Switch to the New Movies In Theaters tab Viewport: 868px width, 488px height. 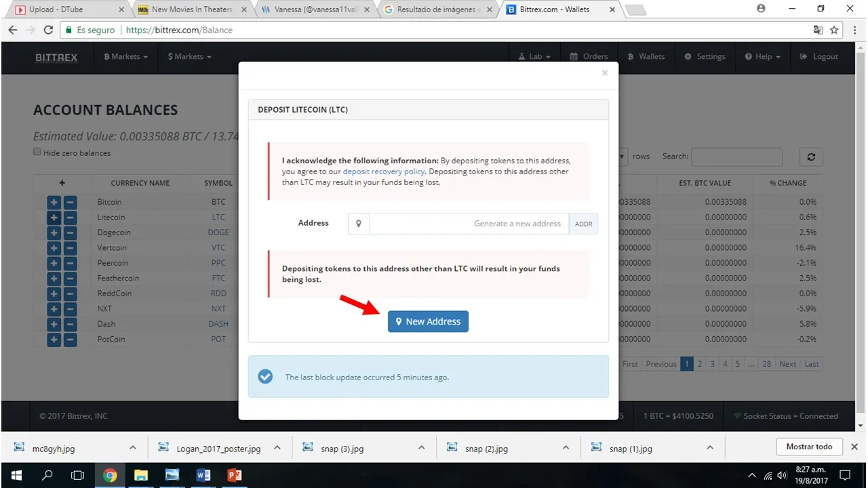pyautogui.click(x=192, y=9)
